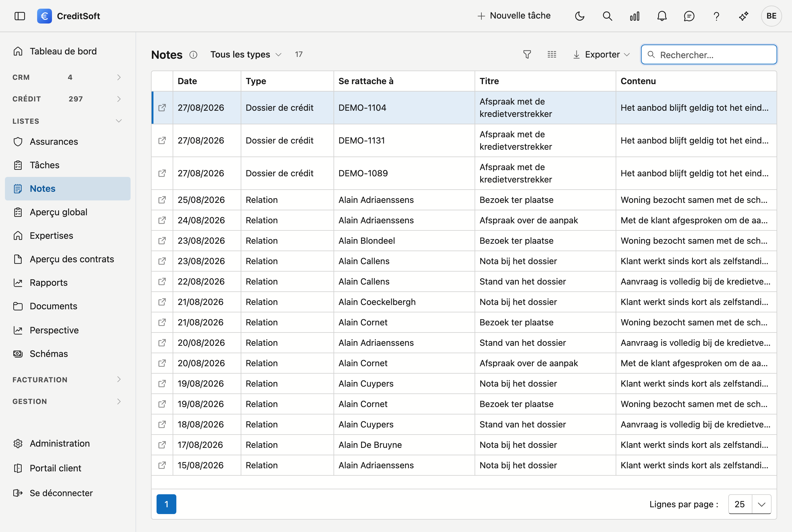The width and height of the screenshot is (792, 532).
Task: Switch to dark mode moon icon
Action: [580, 16]
